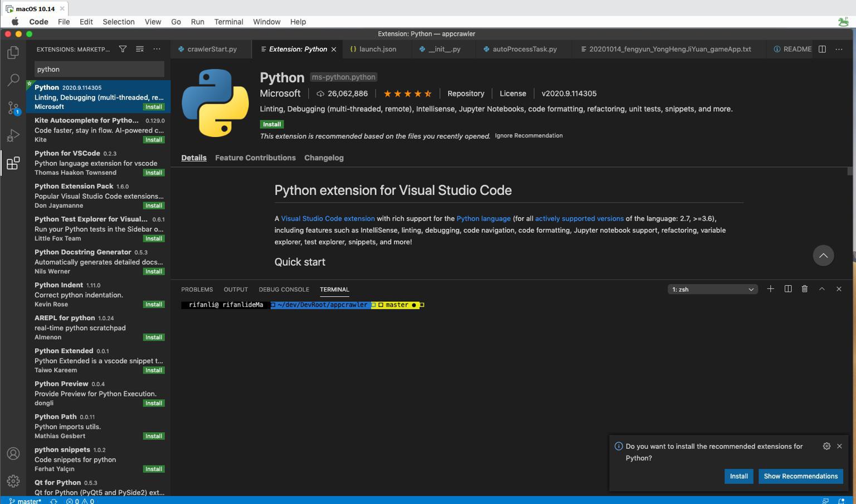This screenshot has width=856, height=504.
Task: Open the Manage gear in activity bar
Action: pyautogui.click(x=13, y=481)
